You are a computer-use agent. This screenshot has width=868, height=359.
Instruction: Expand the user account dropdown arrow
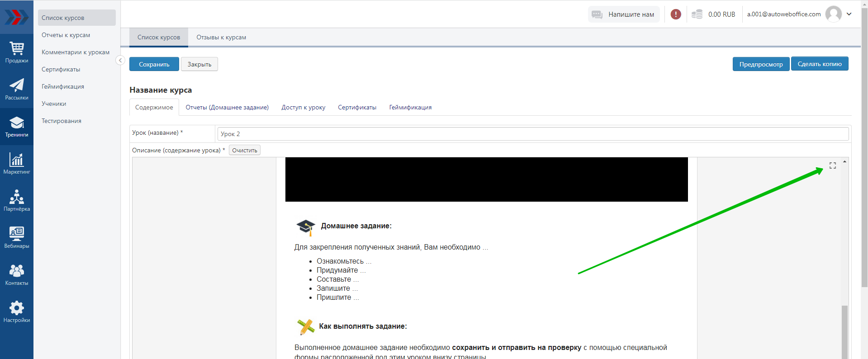click(x=849, y=14)
